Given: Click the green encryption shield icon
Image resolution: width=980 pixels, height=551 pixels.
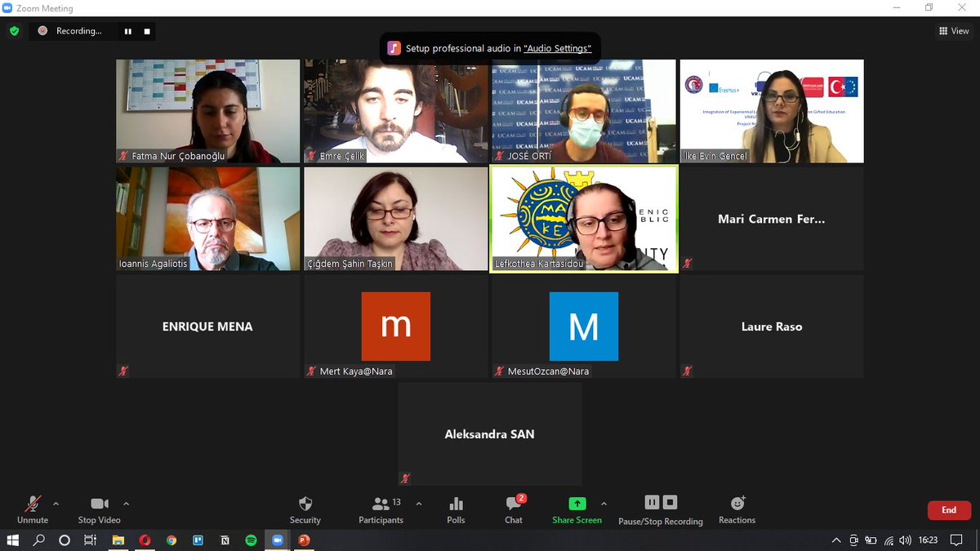Looking at the screenshot, I should [x=14, y=31].
